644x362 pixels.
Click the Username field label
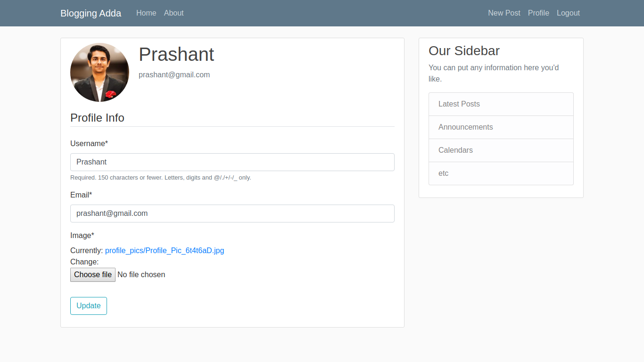click(89, 144)
